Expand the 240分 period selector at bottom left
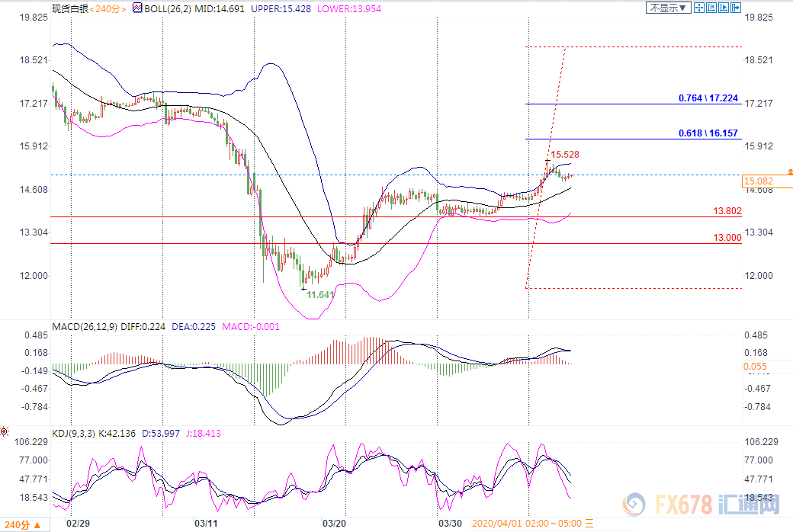 coord(24,524)
